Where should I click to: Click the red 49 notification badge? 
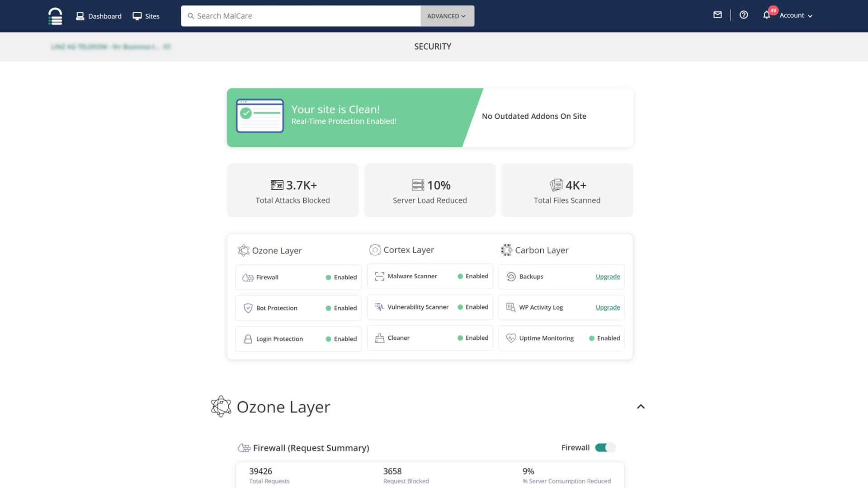click(x=773, y=10)
